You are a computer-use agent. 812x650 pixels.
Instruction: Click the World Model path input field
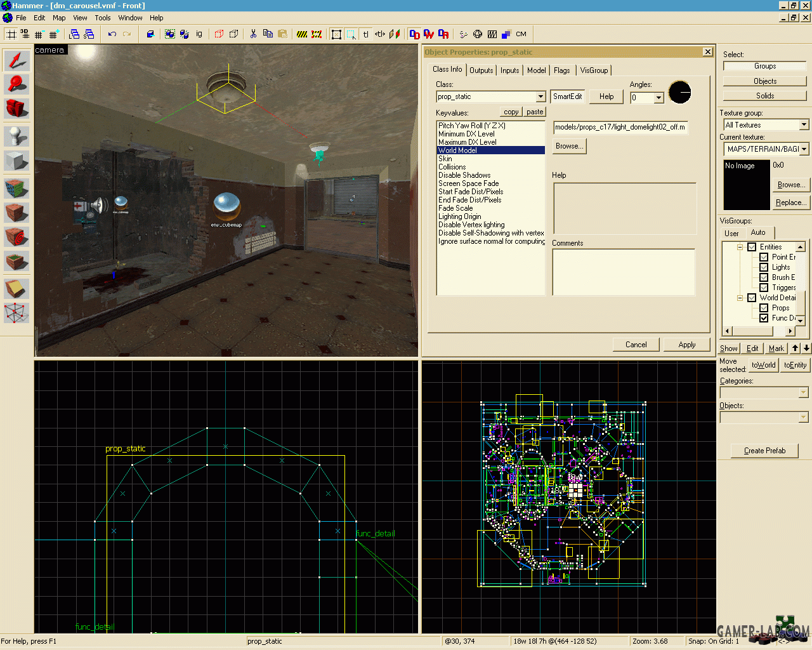(x=620, y=127)
